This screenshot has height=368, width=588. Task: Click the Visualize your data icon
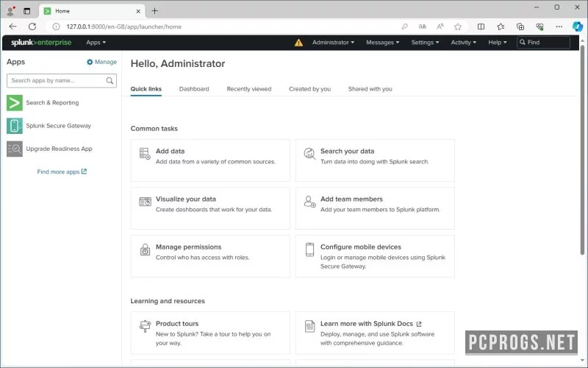tap(145, 201)
